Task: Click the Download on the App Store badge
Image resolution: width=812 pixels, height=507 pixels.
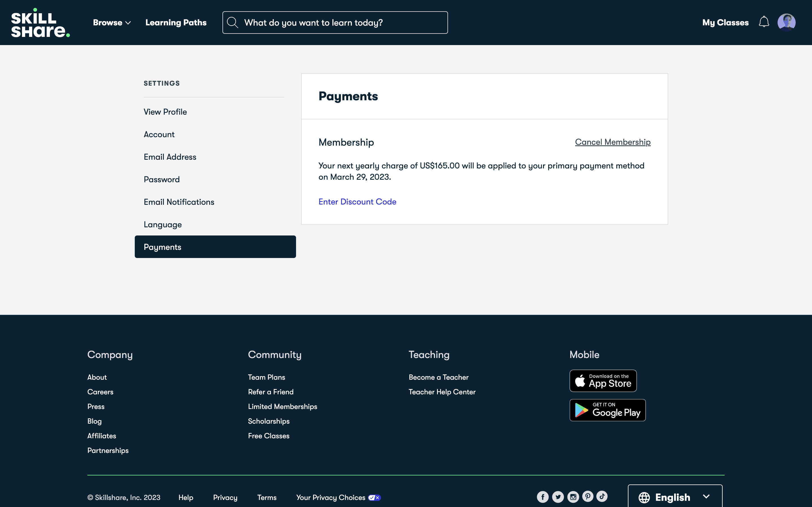Action: 603,381
